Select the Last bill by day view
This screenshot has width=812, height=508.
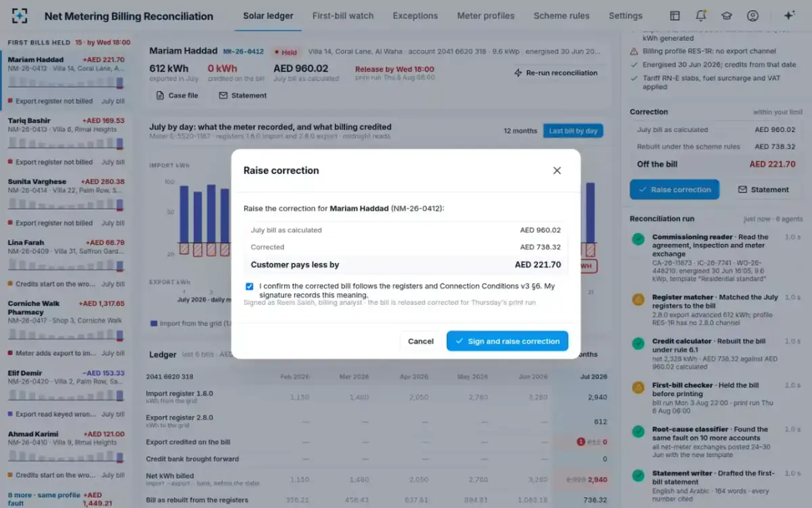tap(573, 131)
